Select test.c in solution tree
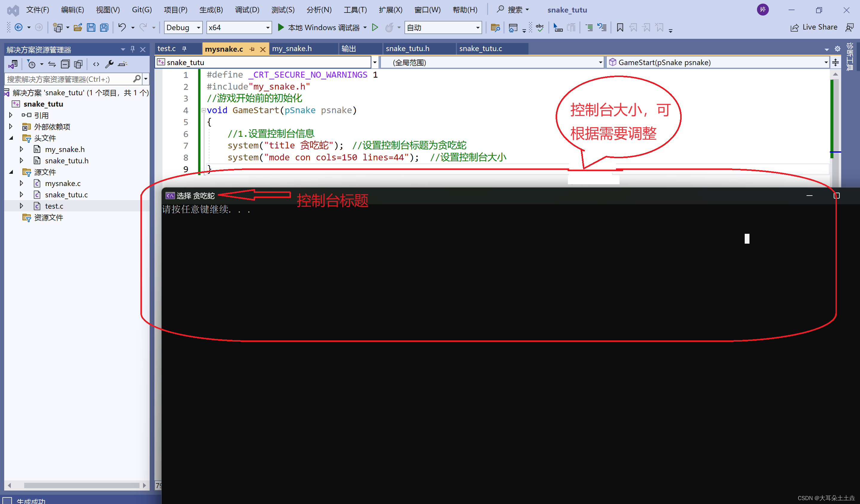Image resolution: width=860 pixels, height=504 pixels. click(x=54, y=206)
